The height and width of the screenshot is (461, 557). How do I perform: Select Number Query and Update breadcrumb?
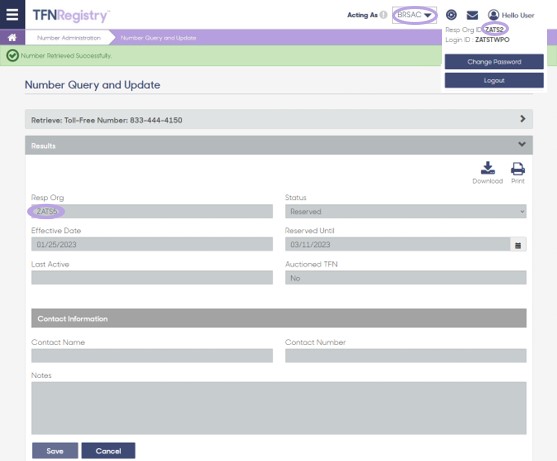(x=158, y=38)
